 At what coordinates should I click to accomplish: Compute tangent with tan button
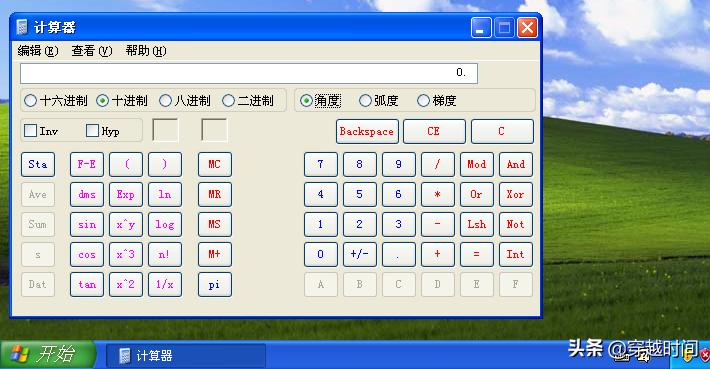(x=87, y=284)
